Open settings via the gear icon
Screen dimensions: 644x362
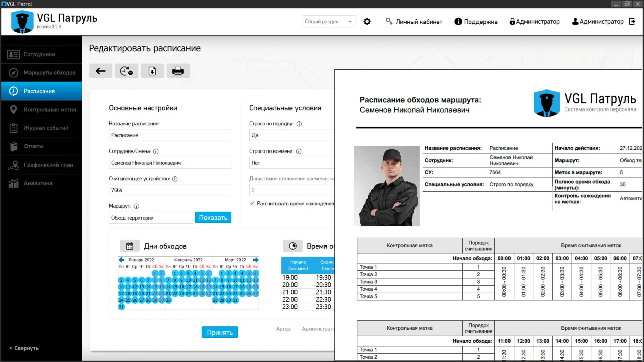coord(367,22)
